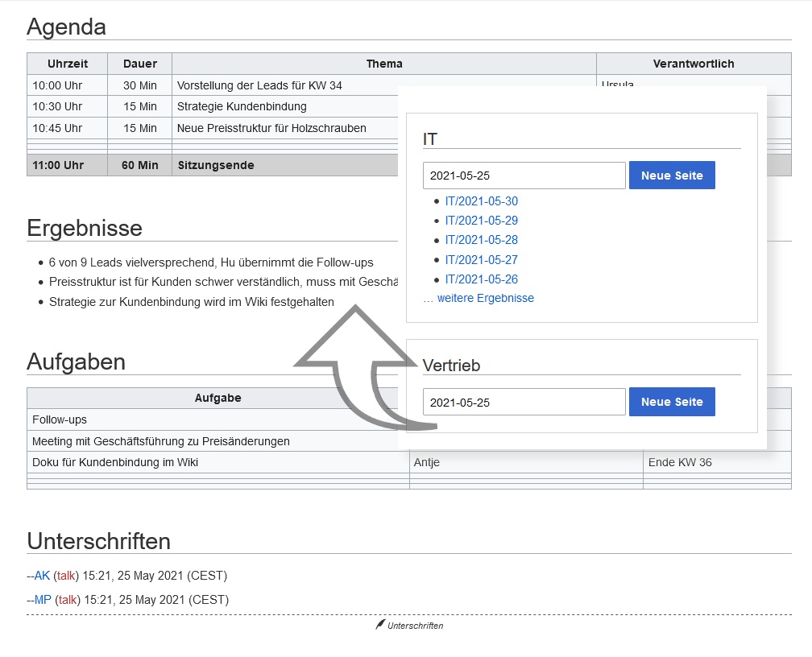Open the AK user signature link
Image resolution: width=812 pixels, height=657 pixels.
[x=42, y=576]
